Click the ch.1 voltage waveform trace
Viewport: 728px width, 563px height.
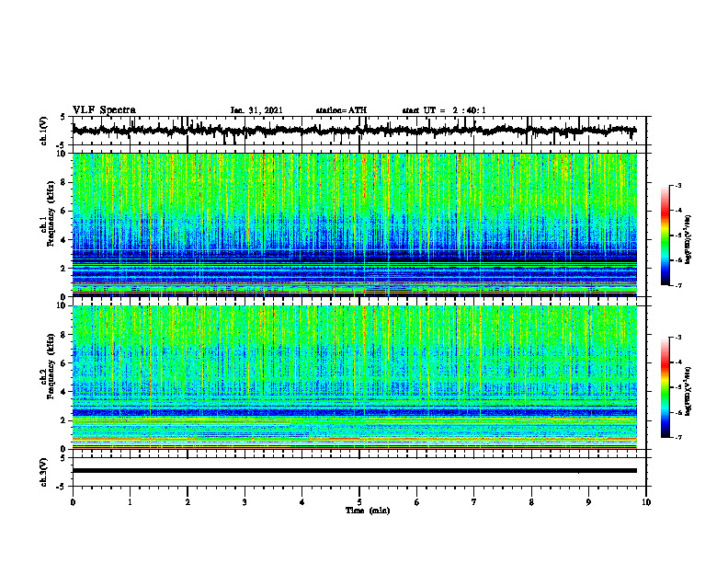pyautogui.click(x=354, y=131)
